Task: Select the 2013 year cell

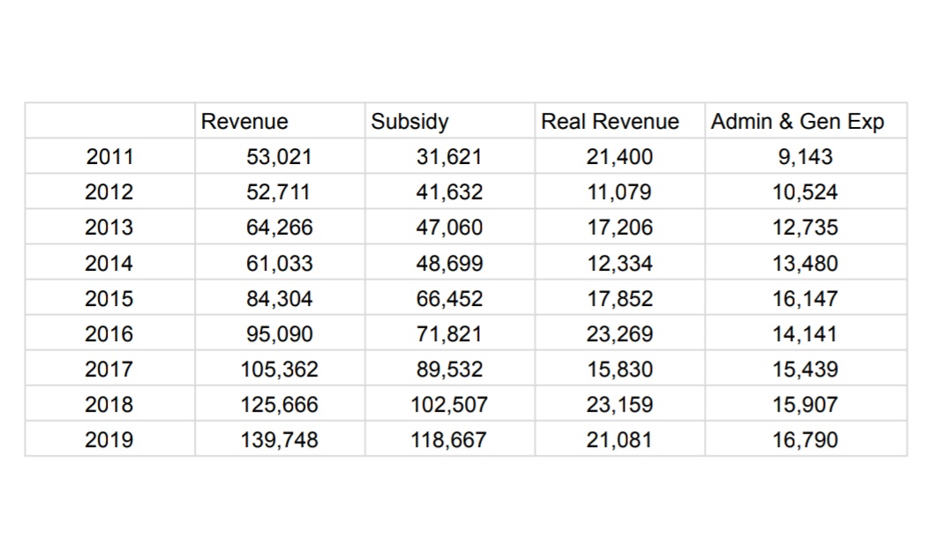Action: [x=109, y=227]
